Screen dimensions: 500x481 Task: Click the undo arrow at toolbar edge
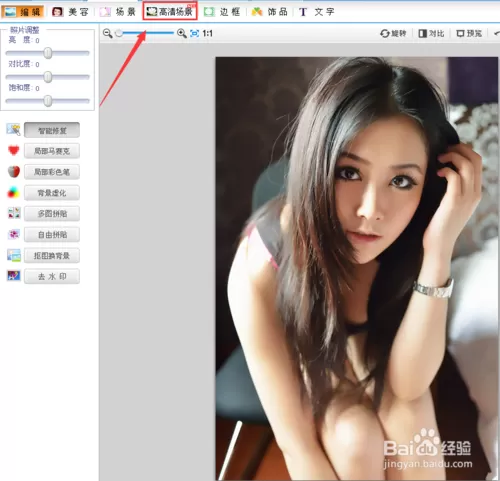[497, 33]
